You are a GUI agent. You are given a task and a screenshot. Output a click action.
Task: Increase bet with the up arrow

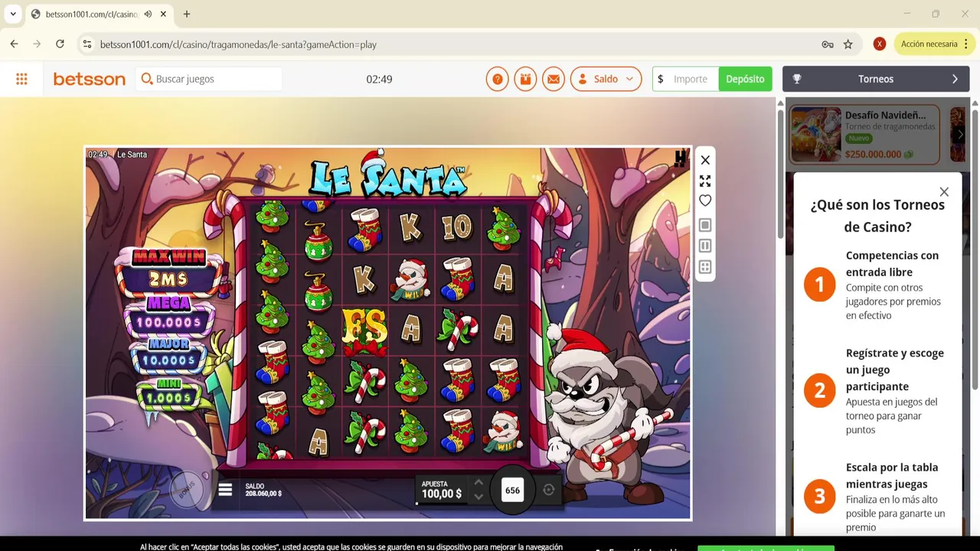479,483
